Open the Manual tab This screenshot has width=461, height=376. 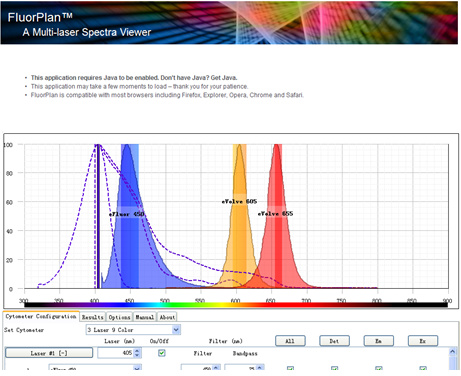[144, 317]
